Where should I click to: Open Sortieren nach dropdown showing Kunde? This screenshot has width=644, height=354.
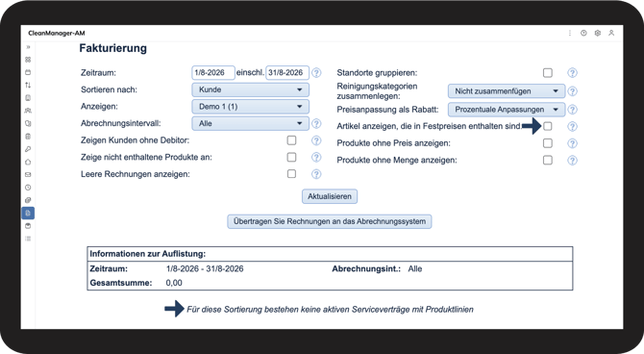pos(251,89)
